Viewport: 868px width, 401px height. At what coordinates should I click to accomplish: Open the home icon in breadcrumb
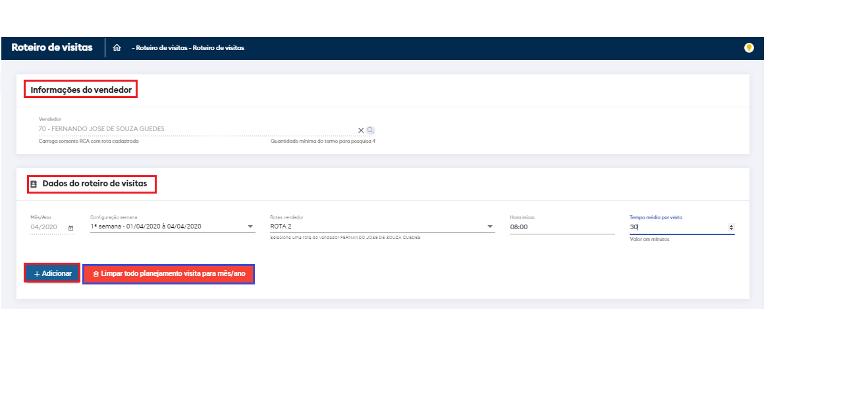117,48
